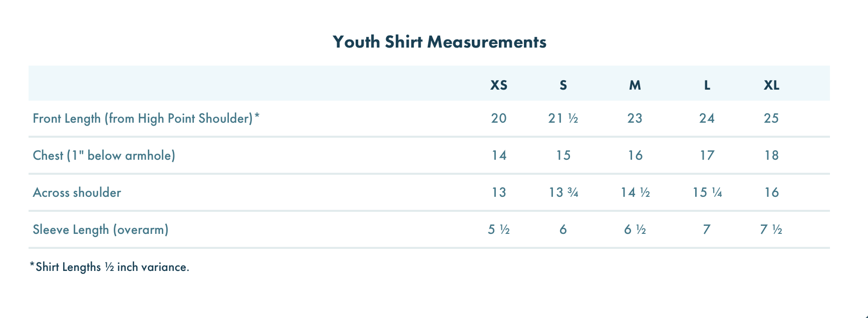Click the 21 ½ front length value
Viewport: 868px width, 318px height.
pyautogui.click(x=563, y=118)
